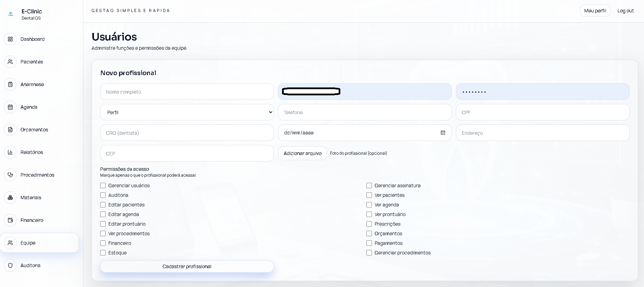The image size is (644, 287).
Task: Click the Adicionar arquivo button
Action: pyautogui.click(x=303, y=153)
